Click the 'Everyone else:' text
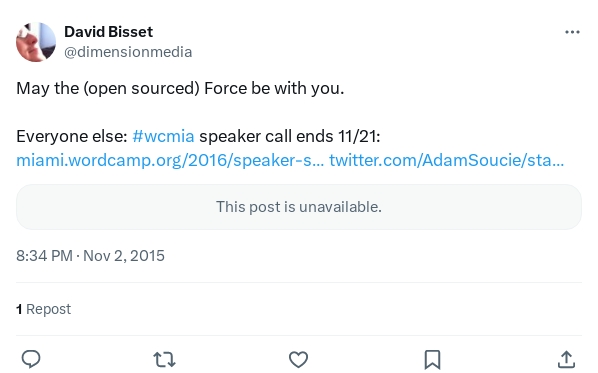The height and width of the screenshot is (373, 598). 72,136
